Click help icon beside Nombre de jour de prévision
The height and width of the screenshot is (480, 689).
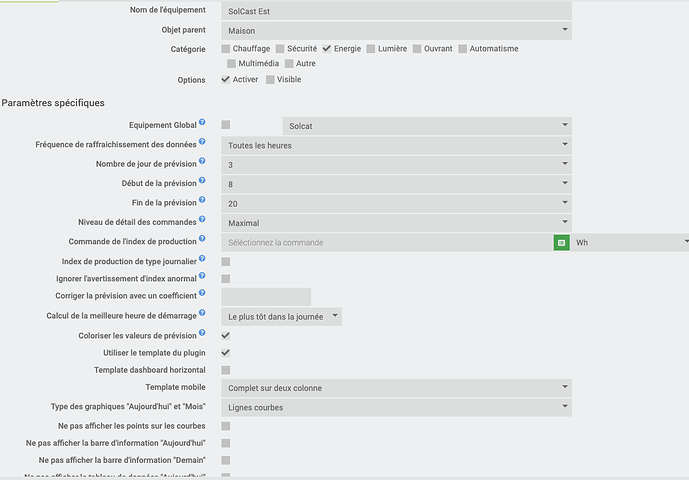pyautogui.click(x=202, y=162)
